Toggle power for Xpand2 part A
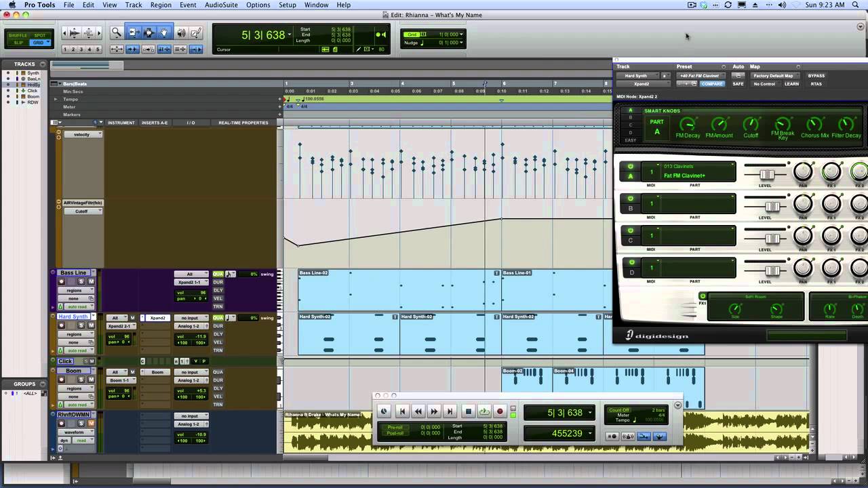 pos(631,167)
